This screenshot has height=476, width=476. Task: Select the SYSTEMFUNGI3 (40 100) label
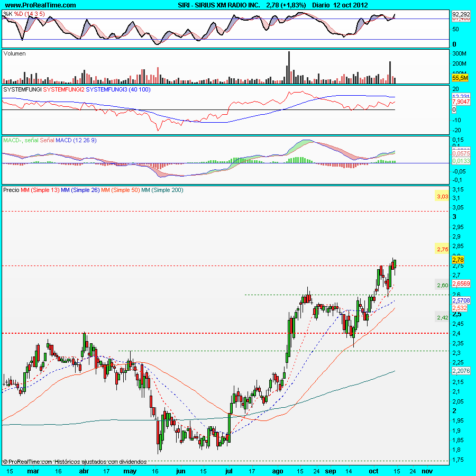pyautogui.click(x=118, y=89)
